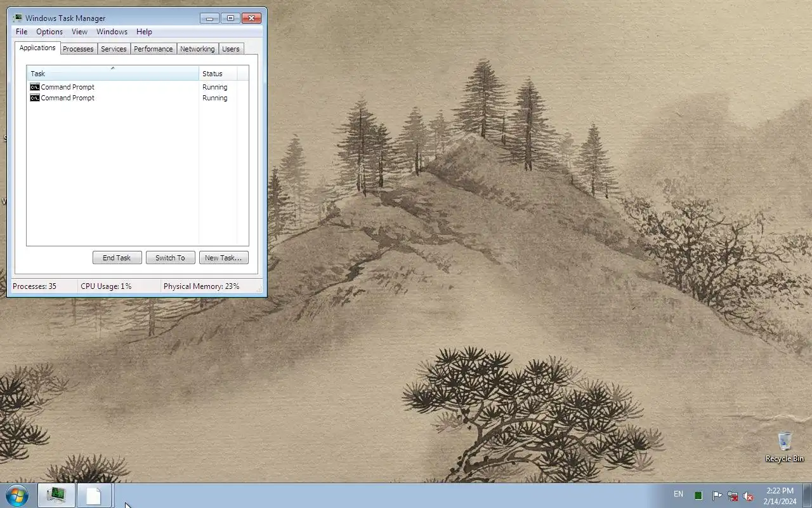Switch to the Services tab
Image resolution: width=812 pixels, height=508 pixels.
point(114,49)
